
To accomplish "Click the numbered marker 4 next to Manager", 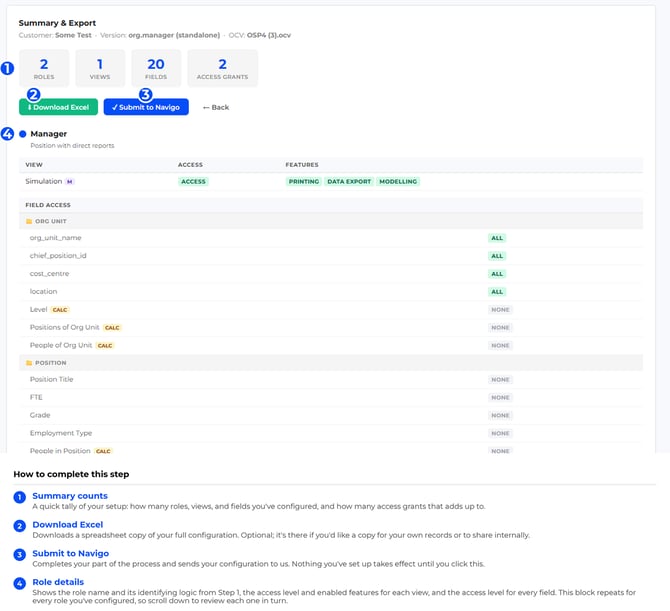I will [7, 134].
